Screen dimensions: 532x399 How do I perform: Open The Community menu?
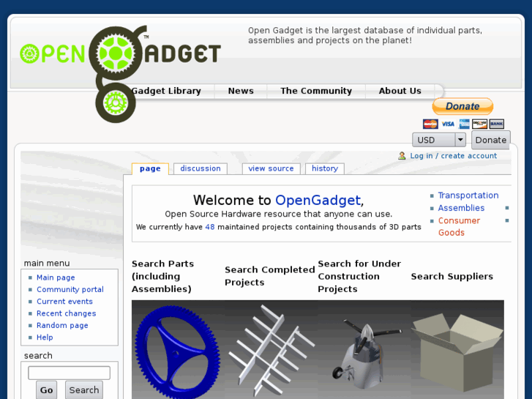[x=316, y=91]
